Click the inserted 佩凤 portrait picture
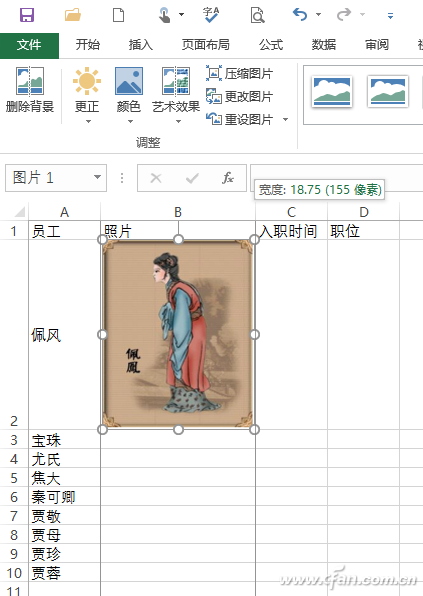This screenshot has width=423, height=596. click(x=178, y=334)
